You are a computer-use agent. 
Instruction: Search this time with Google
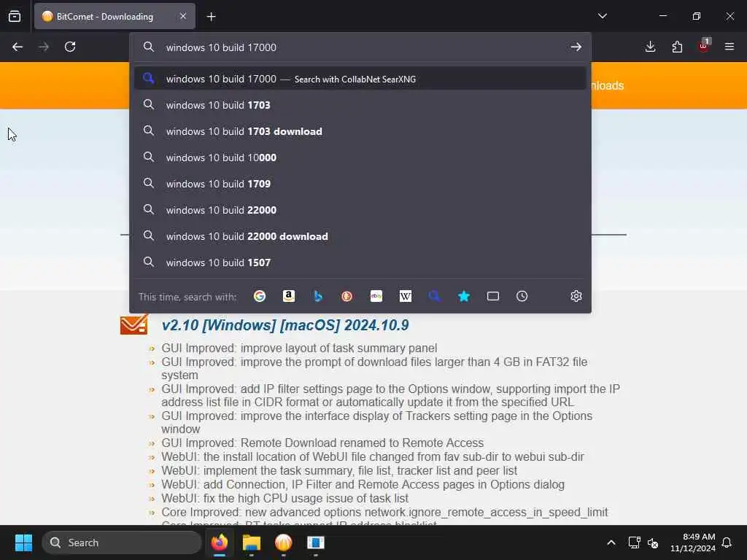(x=260, y=296)
